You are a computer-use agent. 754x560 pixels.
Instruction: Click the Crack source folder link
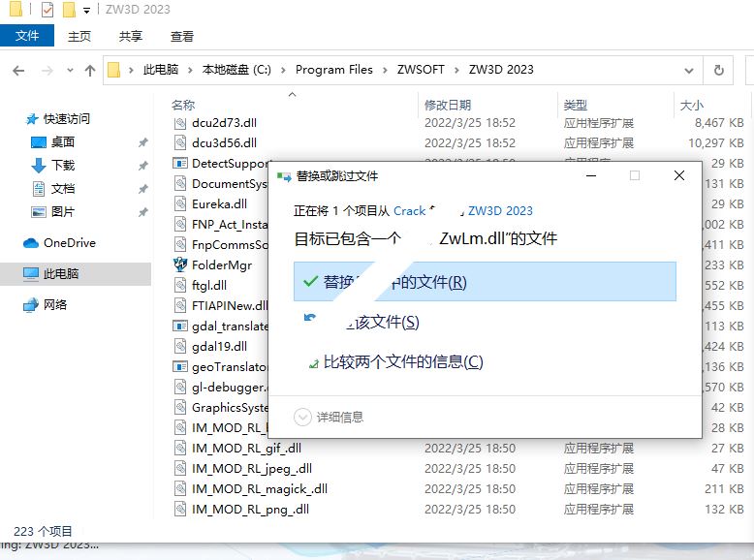[x=409, y=211]
